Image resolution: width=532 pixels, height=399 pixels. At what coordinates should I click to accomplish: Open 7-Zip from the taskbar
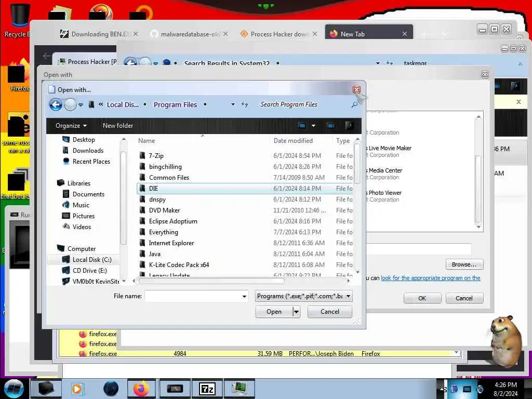pyautogui.click(x=207, y=389)
